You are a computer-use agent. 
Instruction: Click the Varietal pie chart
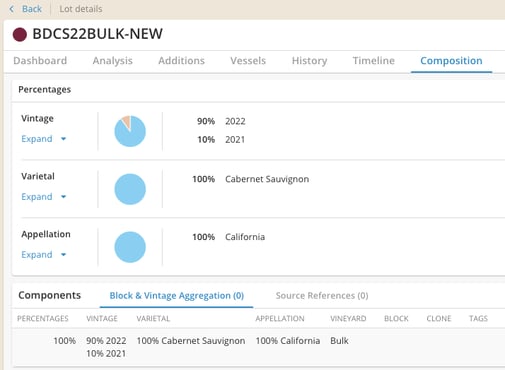click(130, 189)
